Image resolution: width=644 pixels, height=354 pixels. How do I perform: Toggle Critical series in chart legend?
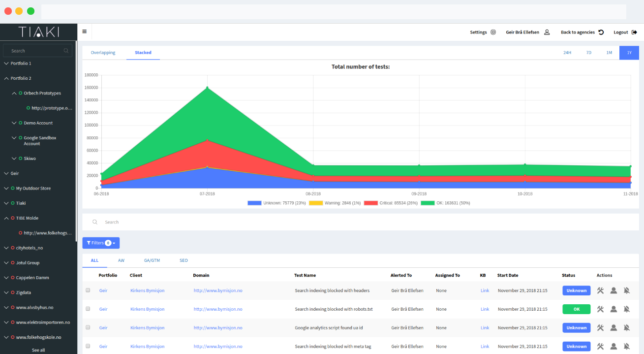pyautogui.click(x=391, y=203)
